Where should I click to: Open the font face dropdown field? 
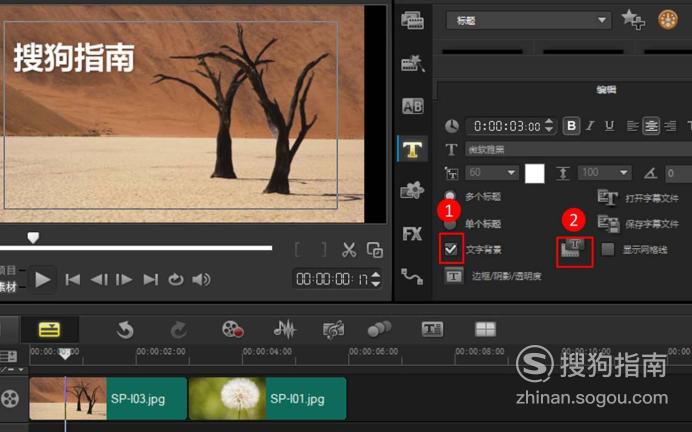[x=578, y=150]
